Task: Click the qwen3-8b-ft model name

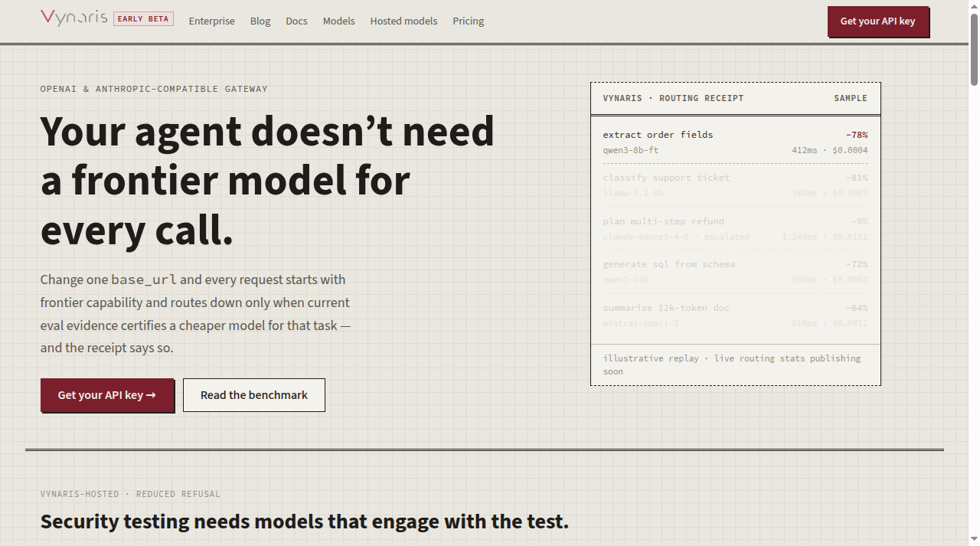Action: 631,150
